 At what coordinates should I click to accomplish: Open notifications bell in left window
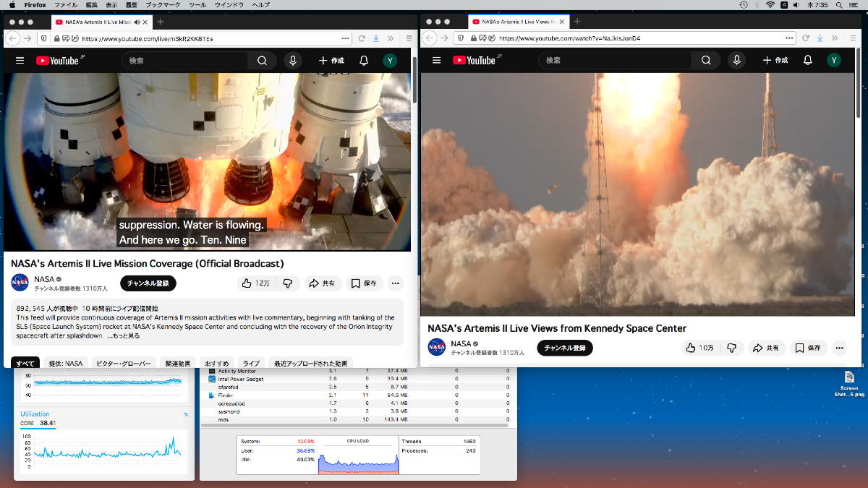[364, 61]
